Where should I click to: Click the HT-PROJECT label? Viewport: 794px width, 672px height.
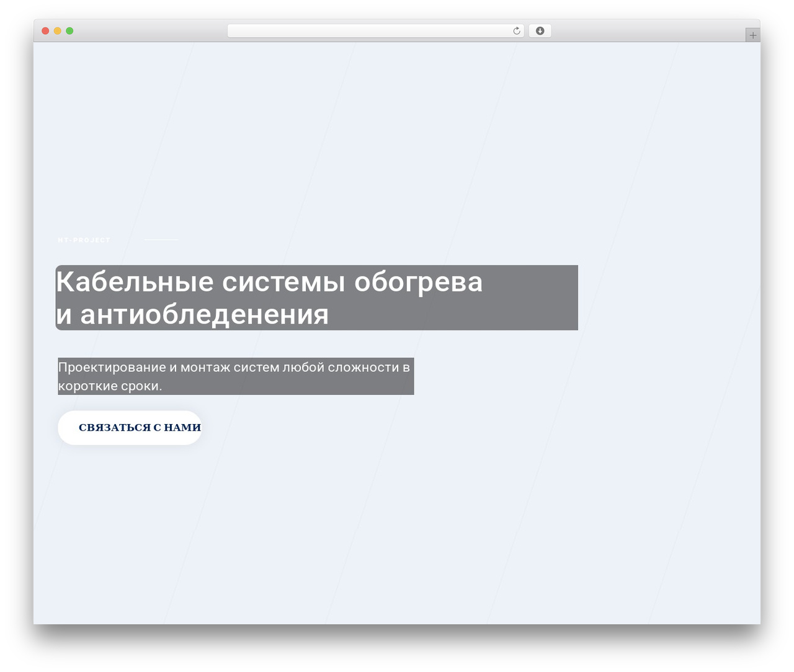(84, 240)
